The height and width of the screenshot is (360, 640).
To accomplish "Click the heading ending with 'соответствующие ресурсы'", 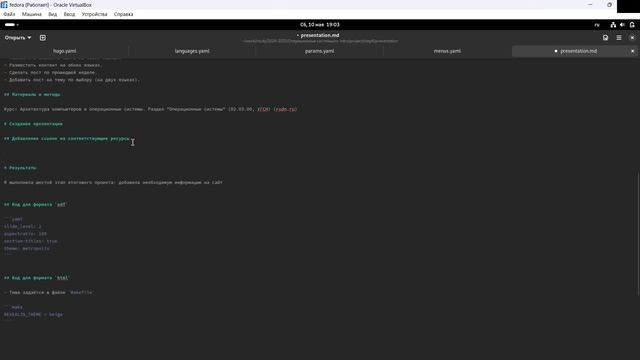I will pyautogui.click(x=67, y=138).
